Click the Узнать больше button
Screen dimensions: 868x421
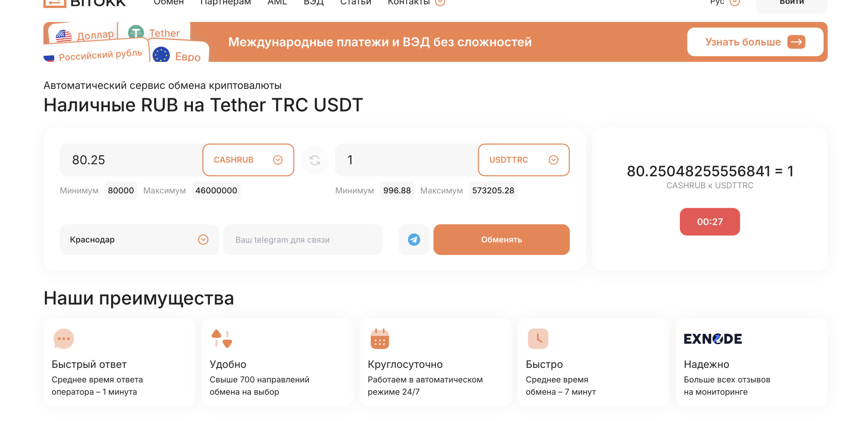(x=755, y=42)
